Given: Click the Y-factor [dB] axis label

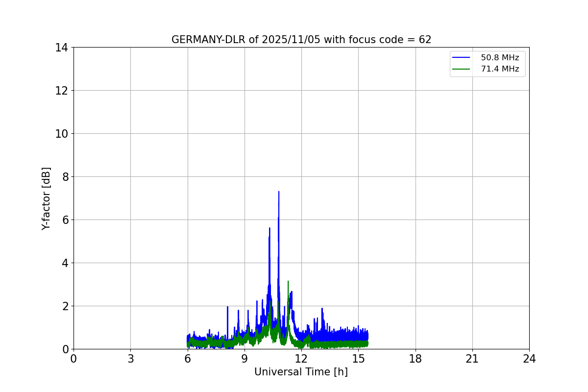Looking at the screenshot, I should tap(46, 198).
